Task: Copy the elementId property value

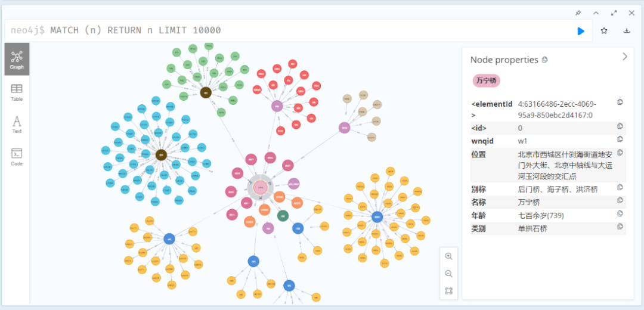Action: (x=620, y=103)
